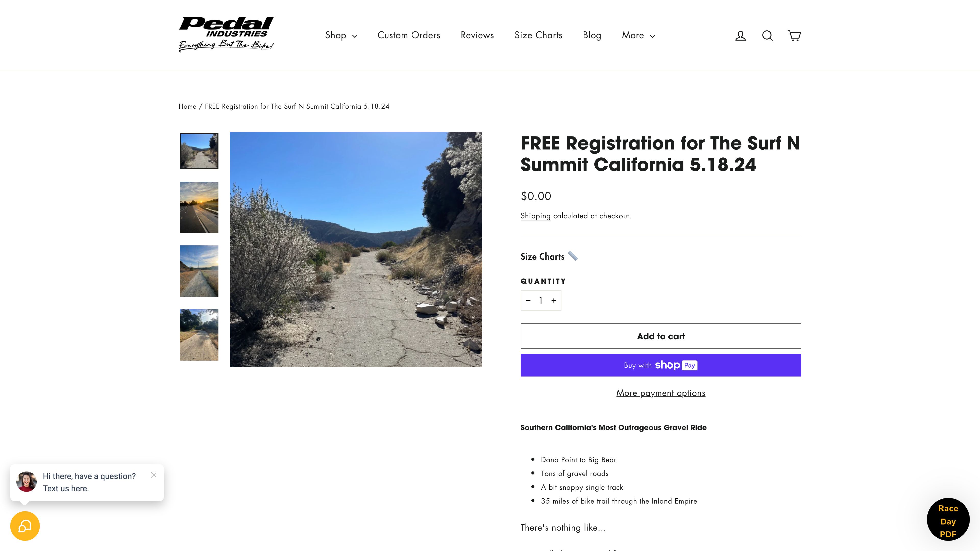
Task: Decrease quantity with minus button
Action: pos(528,300)
